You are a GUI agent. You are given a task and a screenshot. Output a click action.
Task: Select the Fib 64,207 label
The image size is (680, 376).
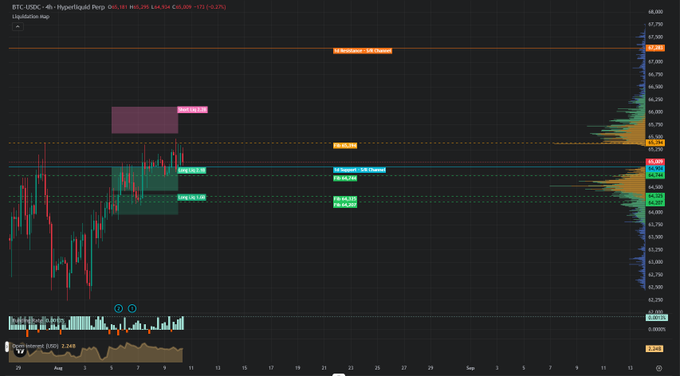click(345, 205)
